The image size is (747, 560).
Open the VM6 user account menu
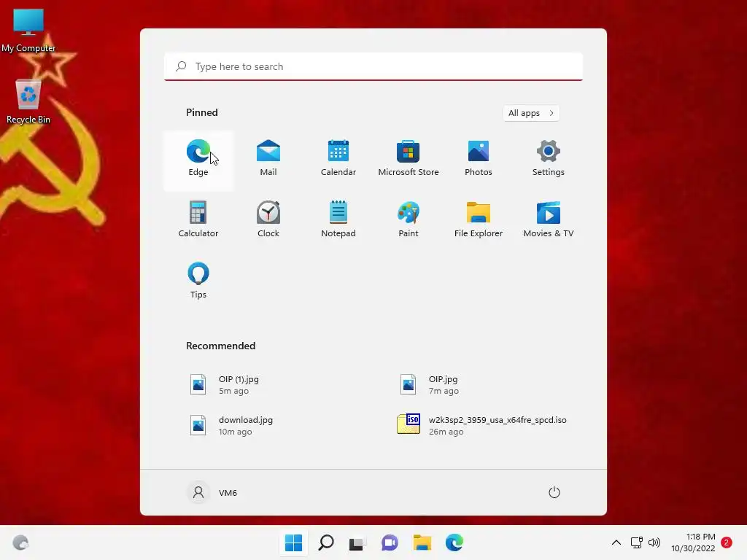(212, 492)
